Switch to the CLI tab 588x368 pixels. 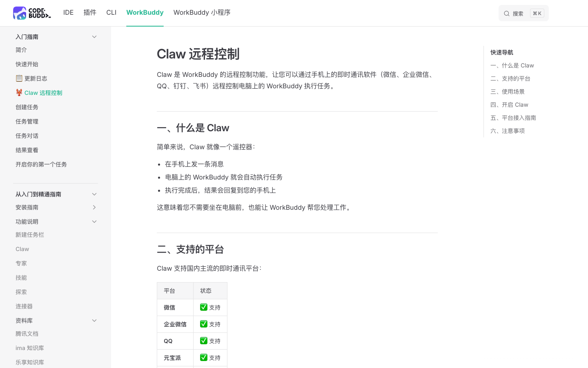coord(111,12)
